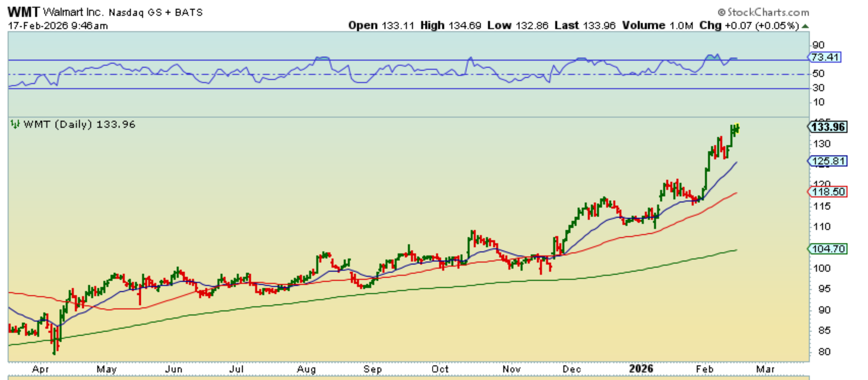This screenshot has height=380, width=868.
Task: Click the Oct label on time axis
Action: pos(440,369)
